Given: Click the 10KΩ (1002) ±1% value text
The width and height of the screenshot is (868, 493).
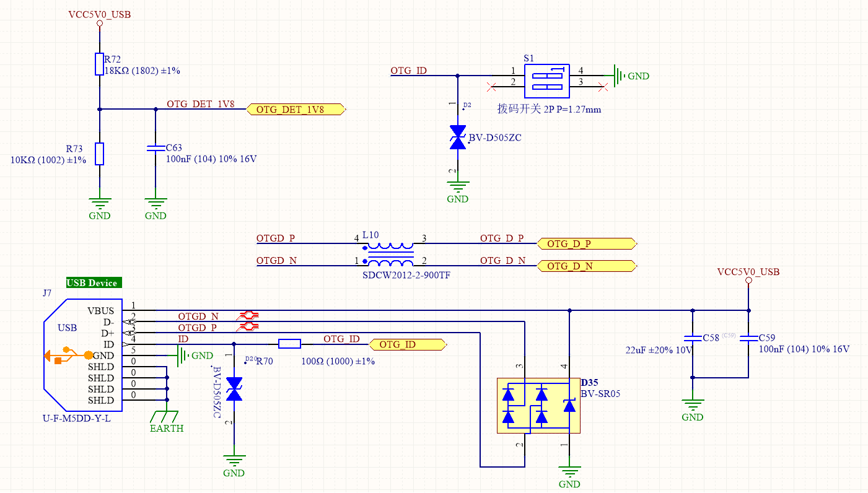Looking at the screenshot, I should coord(48,160).
